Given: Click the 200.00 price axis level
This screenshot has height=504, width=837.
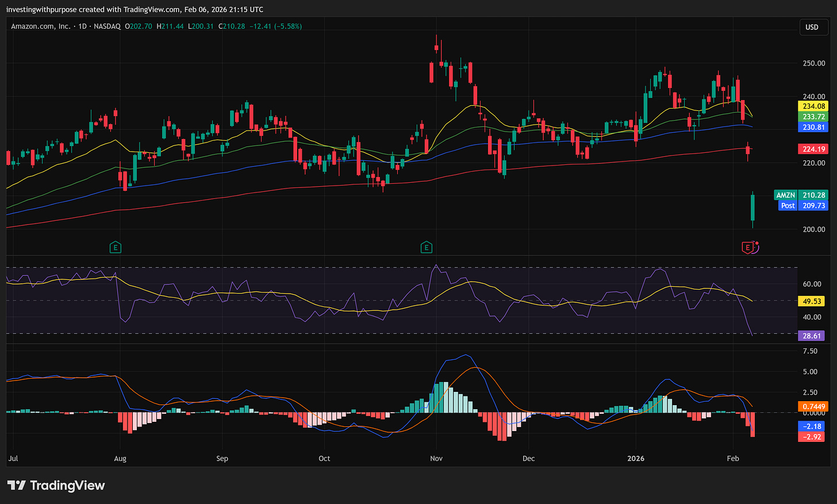Looking at the screenshot, I should click(x=813, y=229).
